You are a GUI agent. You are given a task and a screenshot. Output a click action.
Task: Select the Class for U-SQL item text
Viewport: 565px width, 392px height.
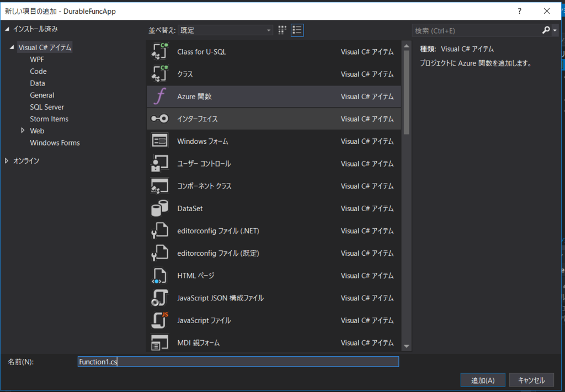[201, 51]
